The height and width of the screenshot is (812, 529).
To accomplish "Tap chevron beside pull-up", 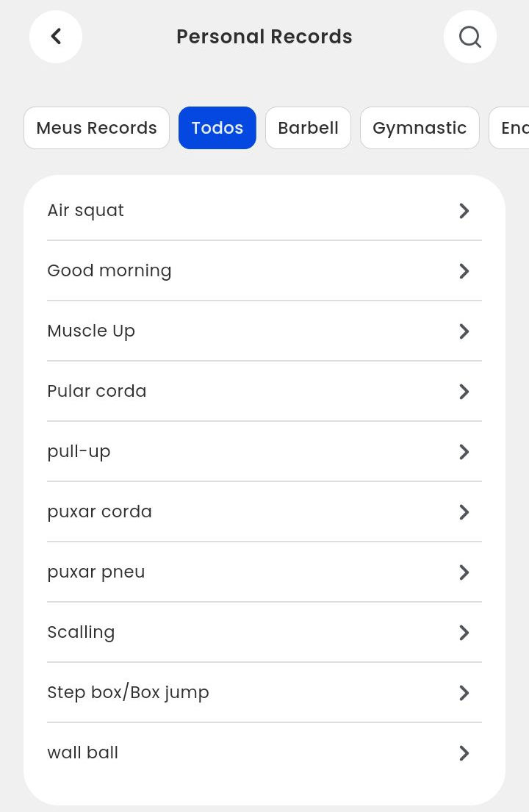I will point(464,452).
